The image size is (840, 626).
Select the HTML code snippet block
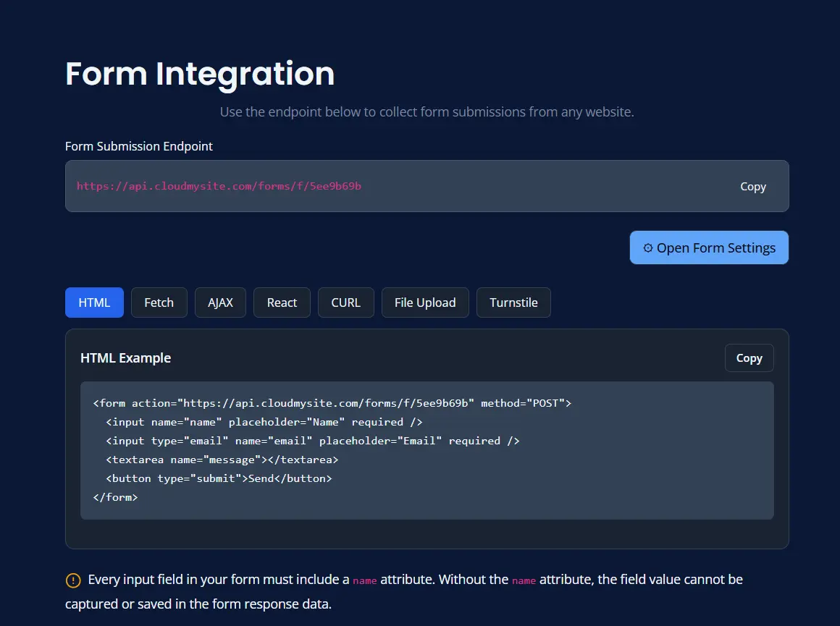coord(427,450)
